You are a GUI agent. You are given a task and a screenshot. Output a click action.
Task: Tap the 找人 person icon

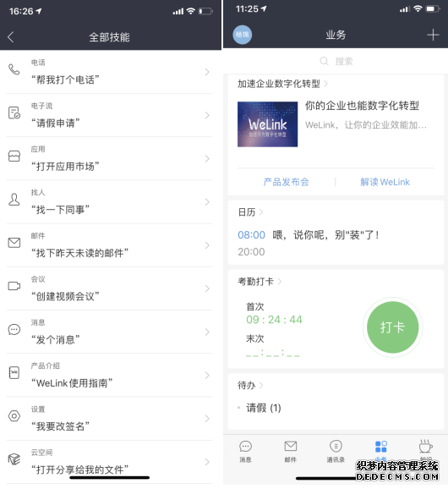[x=14, y=200]
